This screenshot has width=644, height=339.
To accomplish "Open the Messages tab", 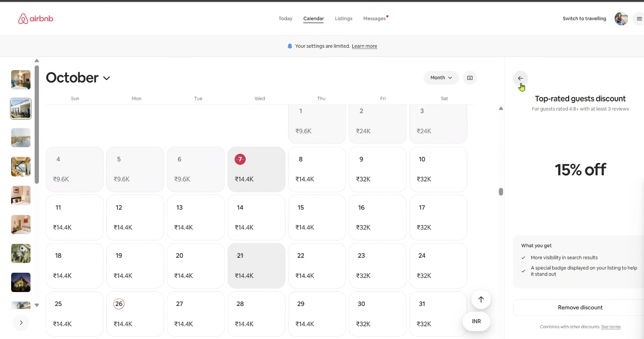I will (x=375, y=18).
